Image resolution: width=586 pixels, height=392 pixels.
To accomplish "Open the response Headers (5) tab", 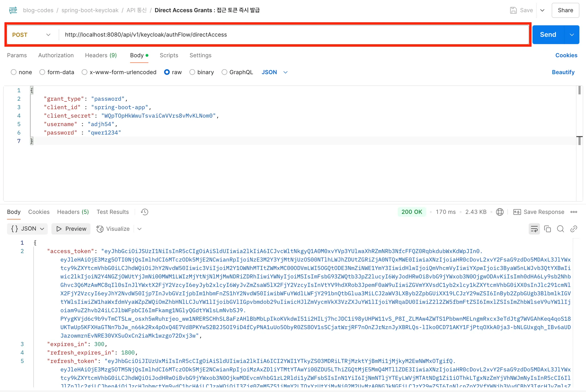I will coord(73,212).
